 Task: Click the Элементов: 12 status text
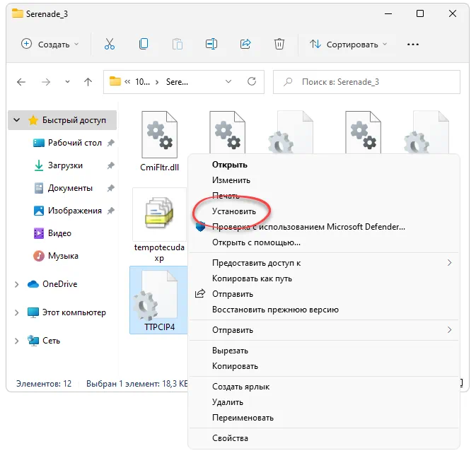[x=44, y=384]
